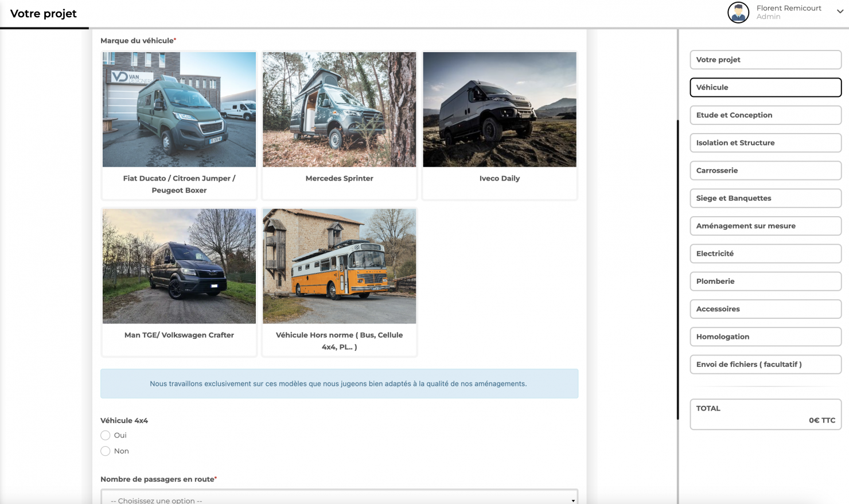Open the Véhicule step in sidebar
The height and width of the screenshot is (504, 849).
pos(765,87)
